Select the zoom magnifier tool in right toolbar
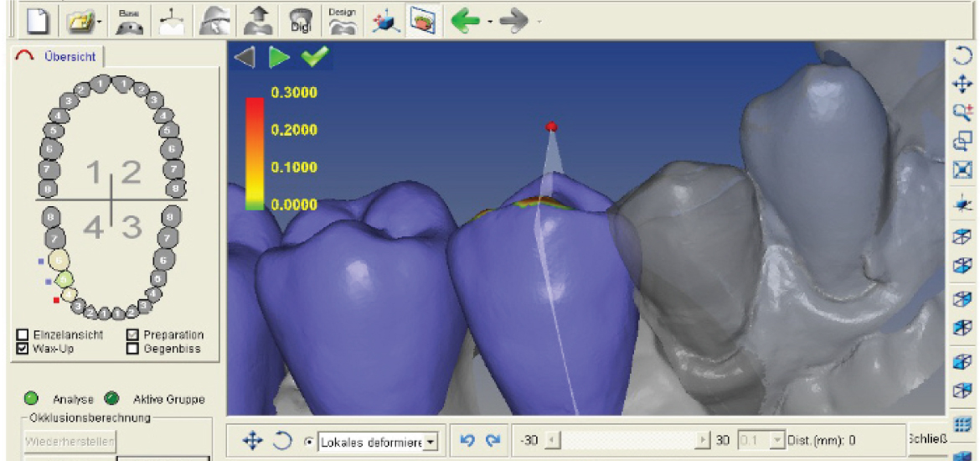 (x=962, y=111)
